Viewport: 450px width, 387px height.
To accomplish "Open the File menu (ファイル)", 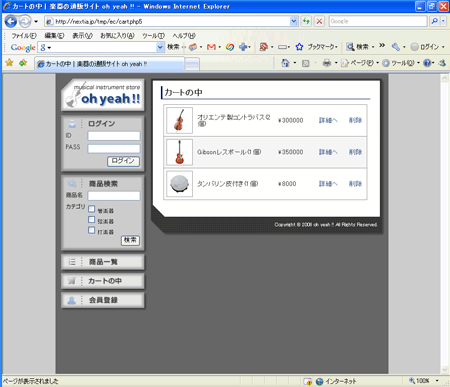I will tap(24, 36).
